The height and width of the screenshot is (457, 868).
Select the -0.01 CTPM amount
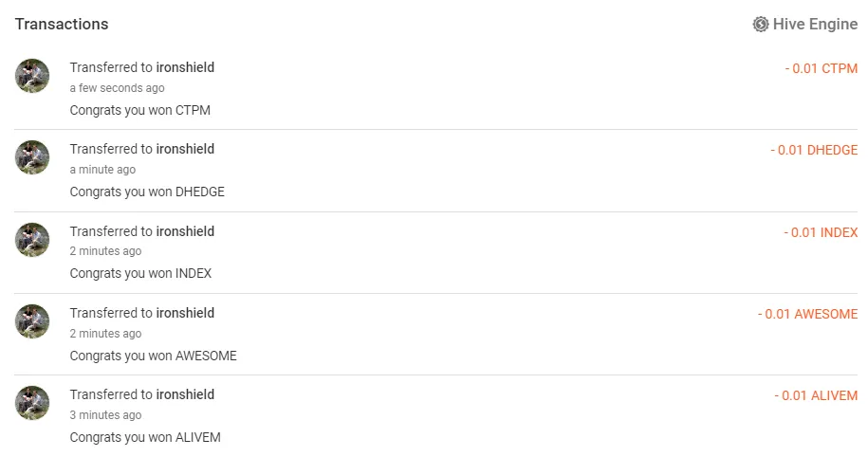821,68
